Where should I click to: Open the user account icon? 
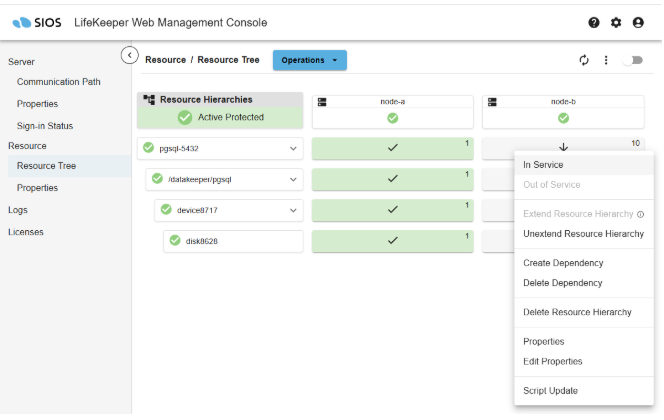click(x=638, y=22)
